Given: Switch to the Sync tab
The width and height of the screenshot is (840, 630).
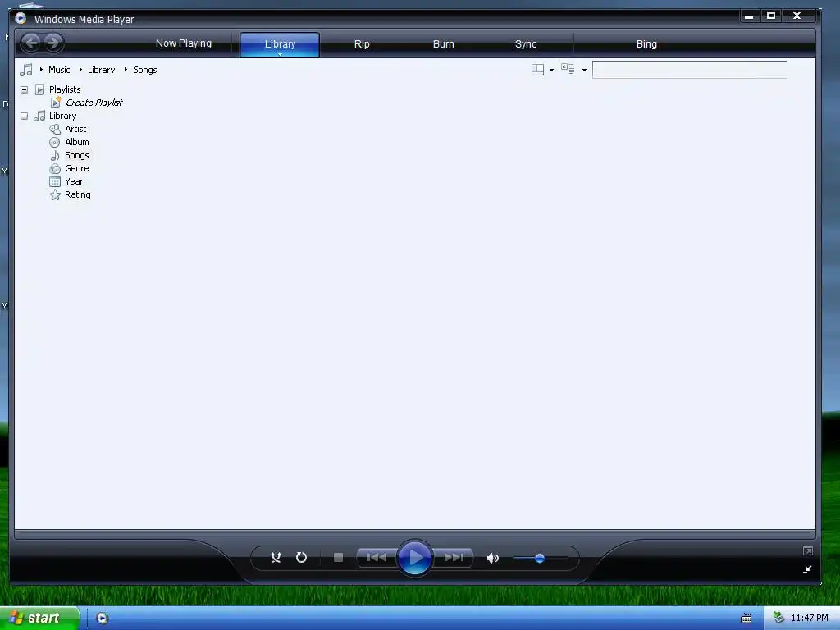Looking at the screenshot, I should coord(526,44).
